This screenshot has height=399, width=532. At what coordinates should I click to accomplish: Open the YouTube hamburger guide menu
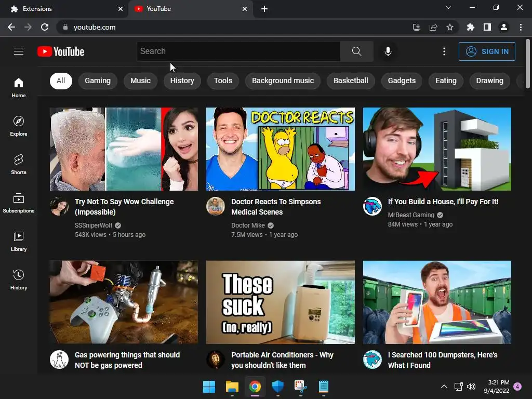19,51
